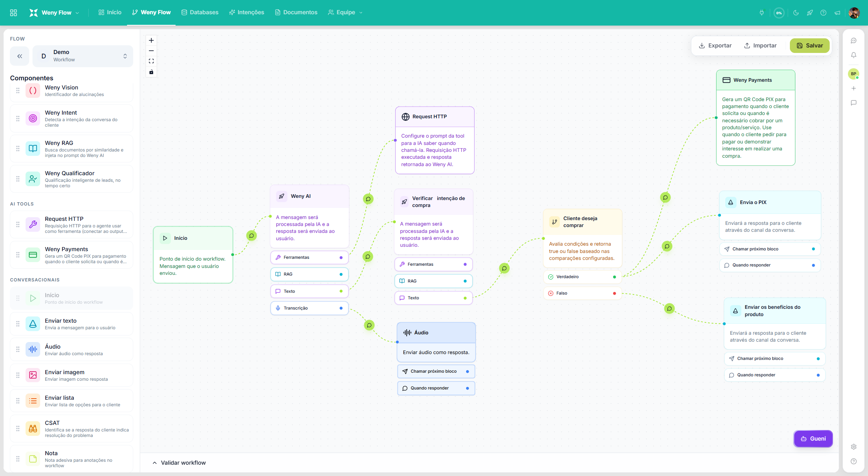Viewport: 868px width, 476px height.
Task: Click the RAG port of Verificar intenção node
Action: pyautogui.click(x=434, y=281)
